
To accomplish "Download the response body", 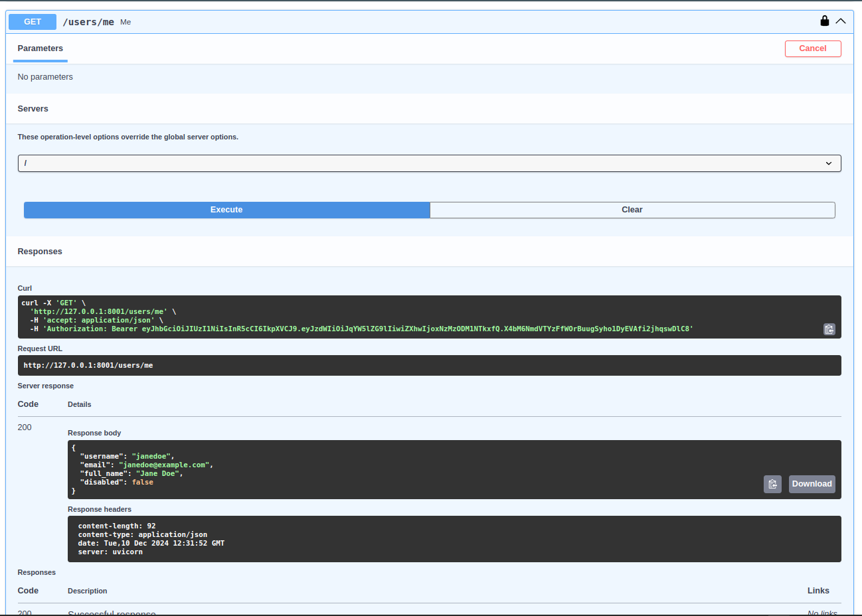I will click(812, 484).
